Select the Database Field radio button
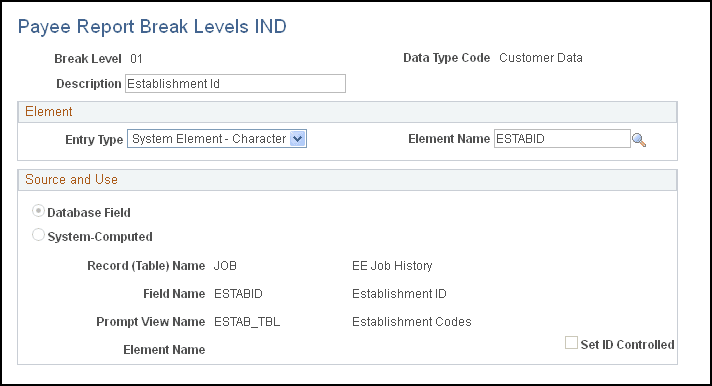This screenshot has width=712, height=386. click(x=39, y=211)
